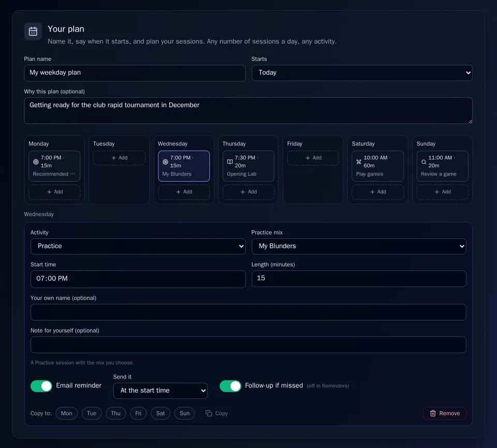
Task: Open Saturday's Play games session
Action: [x=377, y=166]
